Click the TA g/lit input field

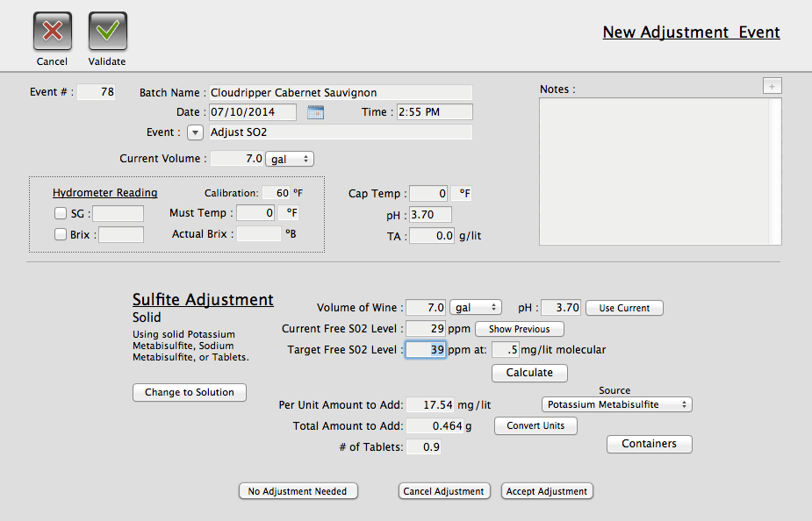(432, 236)
